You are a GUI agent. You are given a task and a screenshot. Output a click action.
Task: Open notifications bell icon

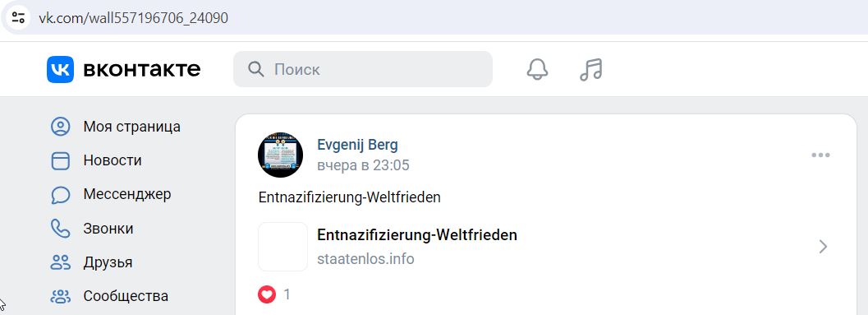(x=537, y=69)
